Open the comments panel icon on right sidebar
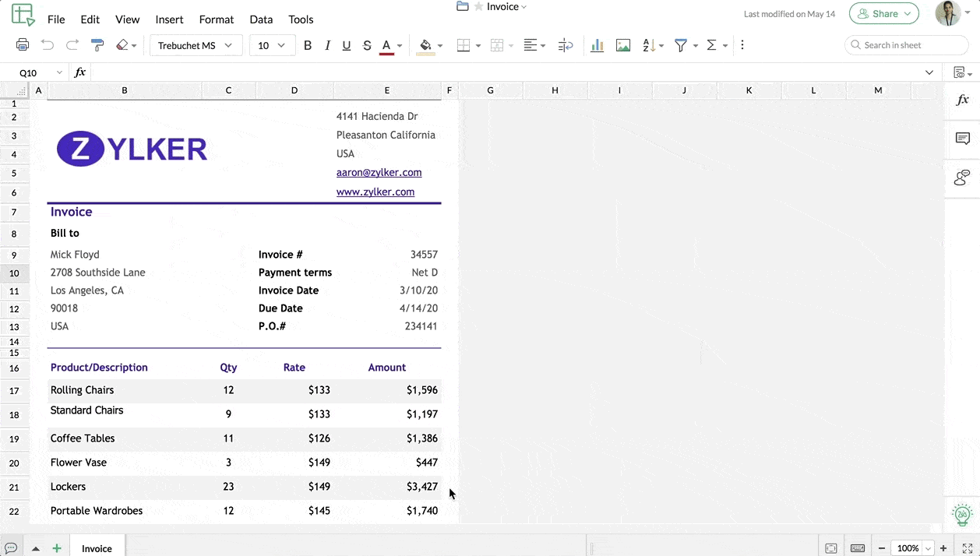This screenshot has width=980, height=556. coord(963,139)
